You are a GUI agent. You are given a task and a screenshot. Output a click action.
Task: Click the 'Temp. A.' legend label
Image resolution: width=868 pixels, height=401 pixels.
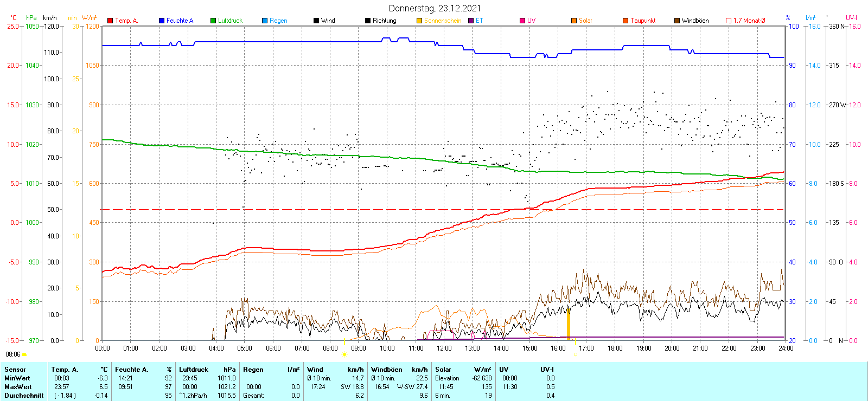coord(126,21)
